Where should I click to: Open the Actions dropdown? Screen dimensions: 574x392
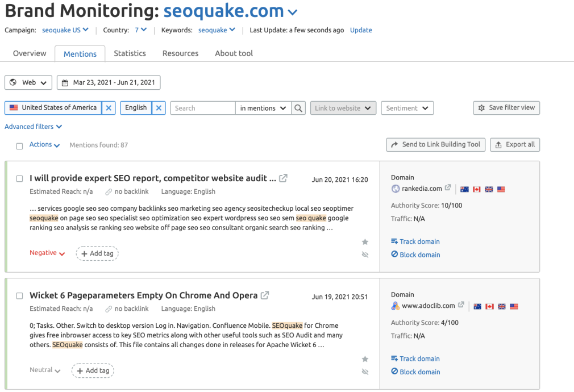(44, 144)
